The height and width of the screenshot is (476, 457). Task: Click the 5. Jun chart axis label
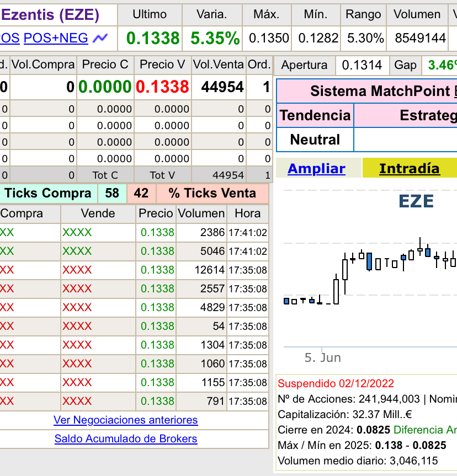(323, 357)
